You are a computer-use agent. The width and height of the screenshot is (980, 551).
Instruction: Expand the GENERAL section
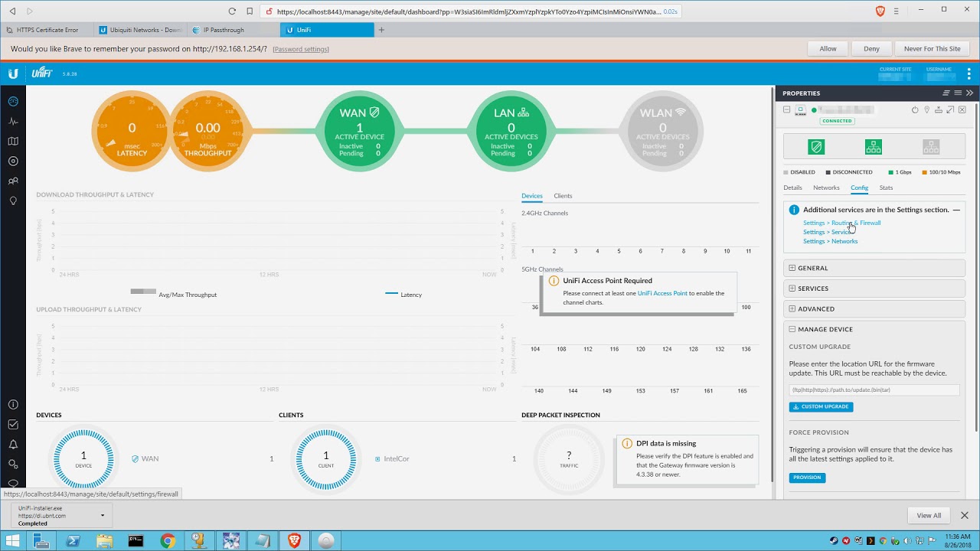click(874, 268)
